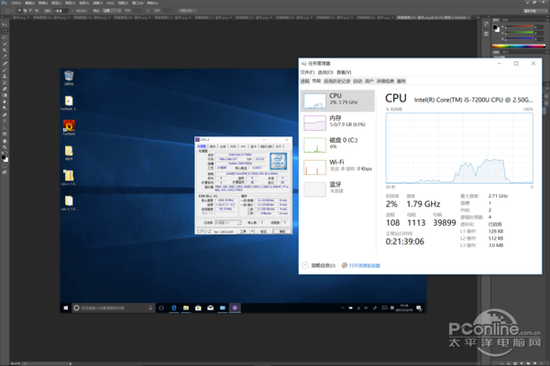Click the 简略信息 fewer details expander
550x366 pixels.
pos(318,265)
